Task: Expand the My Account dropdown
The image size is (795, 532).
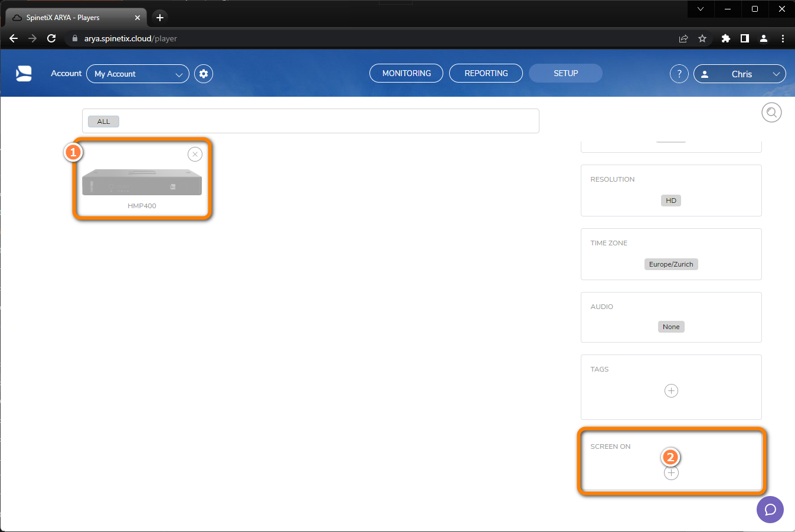Action: pos(138,74)
